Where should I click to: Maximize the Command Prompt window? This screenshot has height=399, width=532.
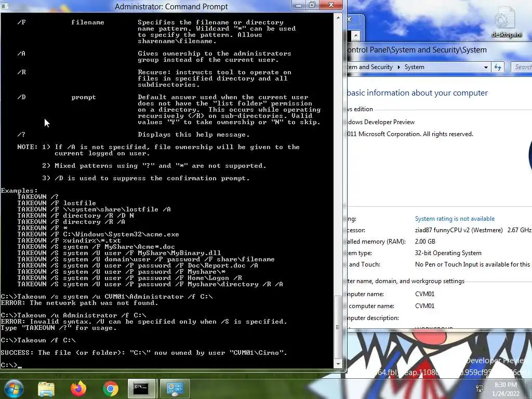(x=312, y=5)
